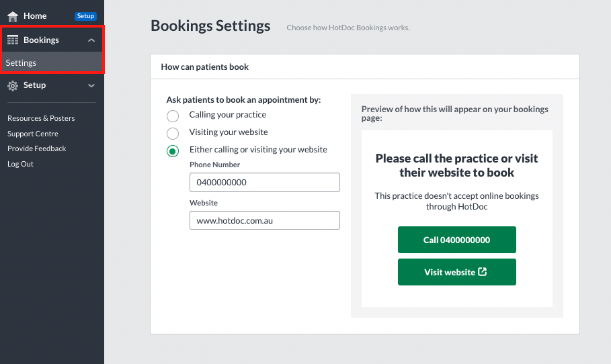Click the Home house icon

tap(13, 16)
